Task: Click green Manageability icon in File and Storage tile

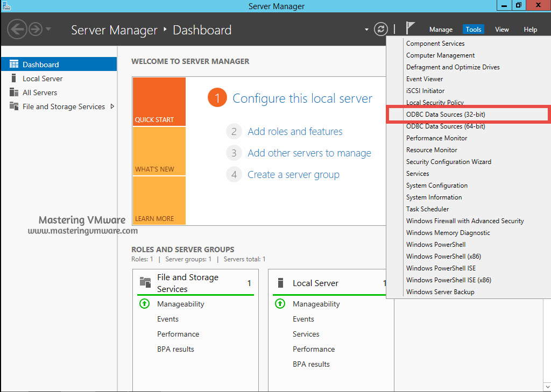Action: pos(144,303)
